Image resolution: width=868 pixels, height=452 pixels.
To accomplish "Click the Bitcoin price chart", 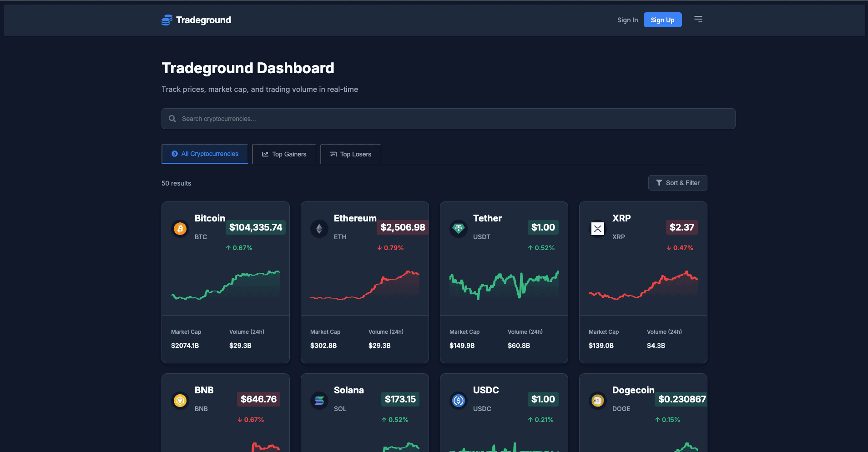I will [x=226, y=285].
